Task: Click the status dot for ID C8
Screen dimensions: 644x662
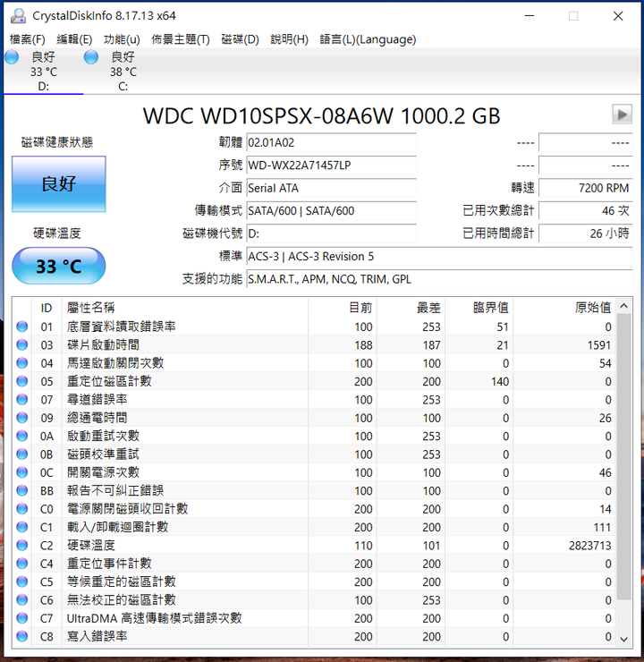Action: [x=22, y=636]
